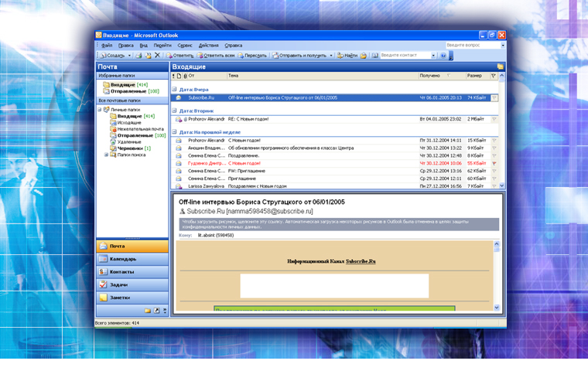Open the Справка menu
Image resolution: width=588 pixels, height=371 pixels.
pos(233,46)
